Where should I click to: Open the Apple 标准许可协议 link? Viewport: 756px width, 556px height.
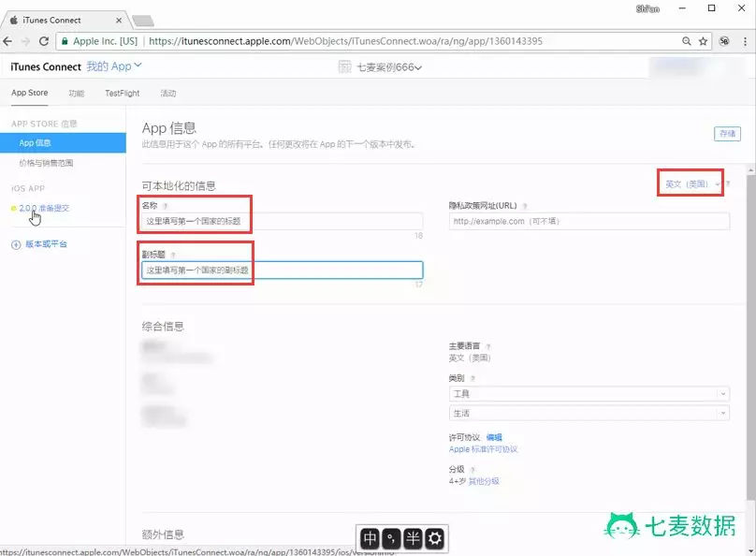tap(483, 449)
